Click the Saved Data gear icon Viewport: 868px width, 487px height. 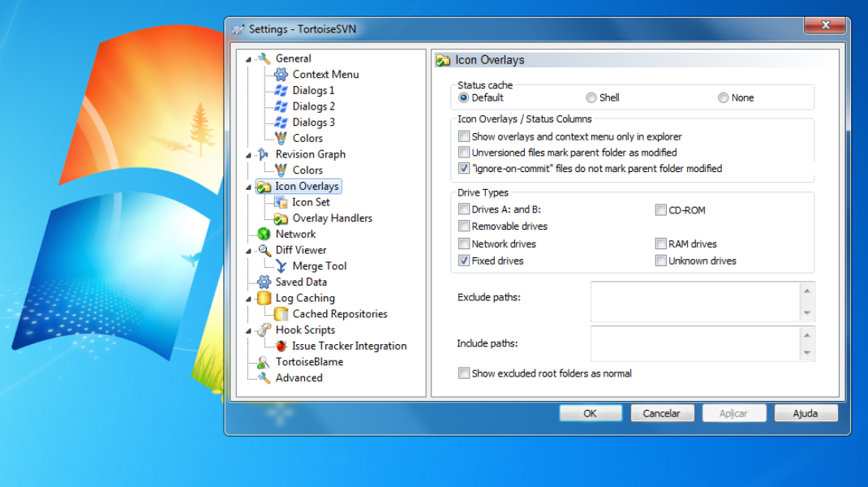tap(264, 282)
